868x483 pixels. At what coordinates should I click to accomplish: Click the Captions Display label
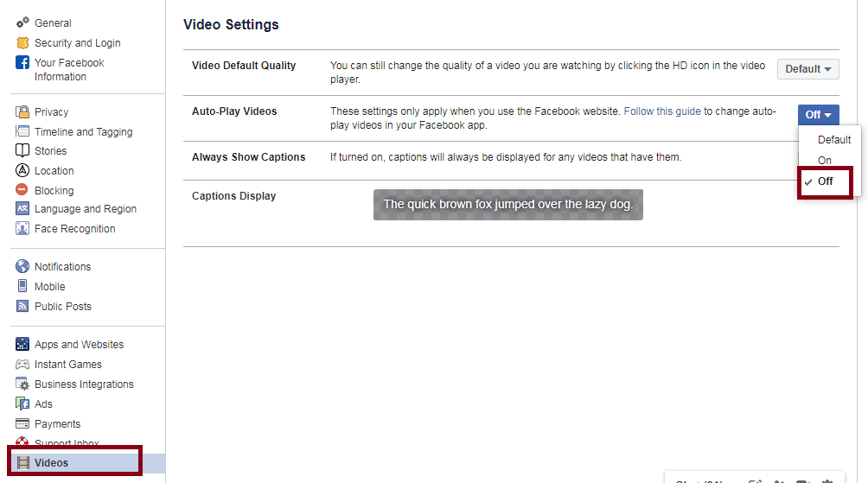pyautogui.click(x=233, y=196)
